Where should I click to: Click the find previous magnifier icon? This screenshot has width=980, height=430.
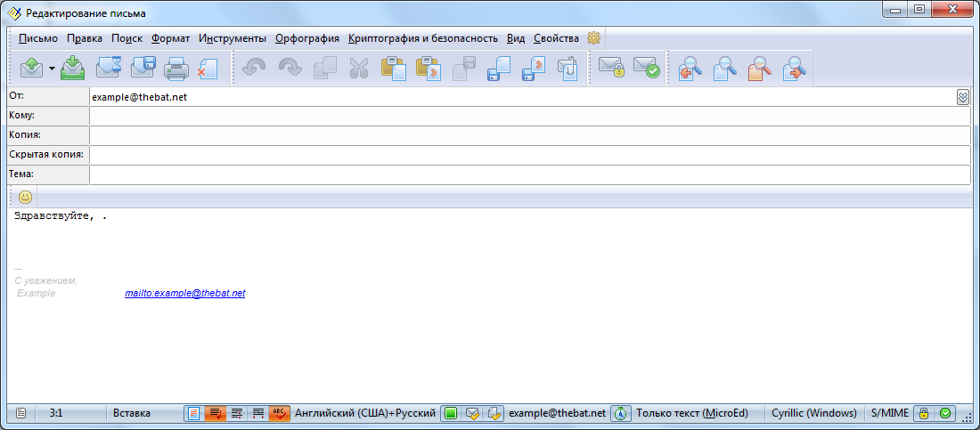click(690, 69)
